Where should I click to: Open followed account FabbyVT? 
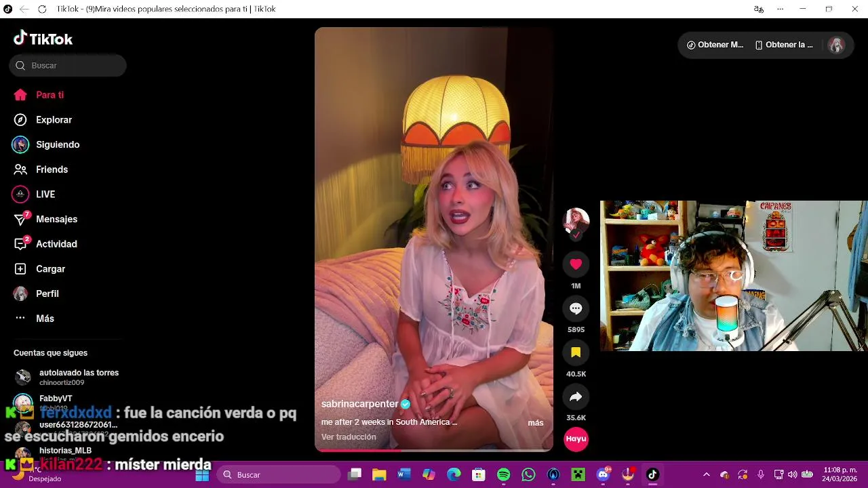click(x=56, y=399)
